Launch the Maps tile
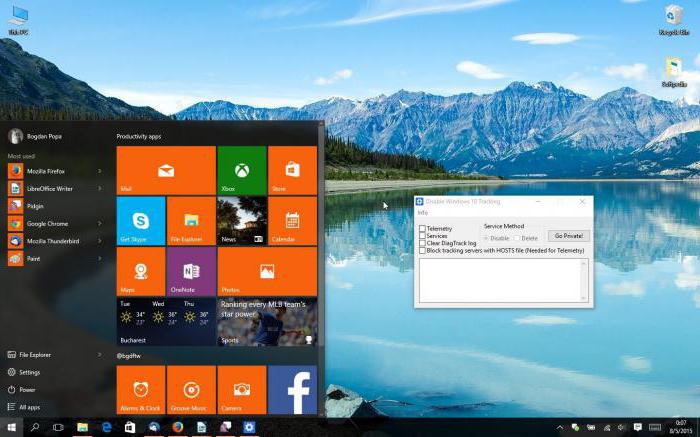Image resolution: width=700 pixels, height=437 pixels. point(141,271)
